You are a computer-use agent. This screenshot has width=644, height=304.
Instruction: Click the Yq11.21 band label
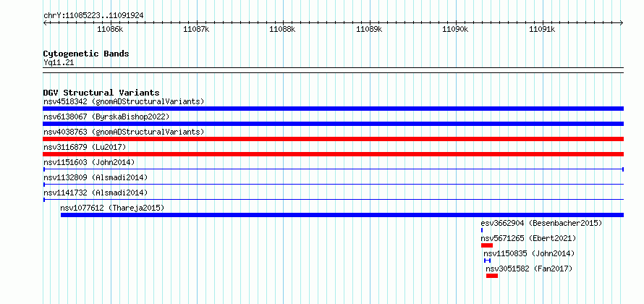tap(59, 62)
